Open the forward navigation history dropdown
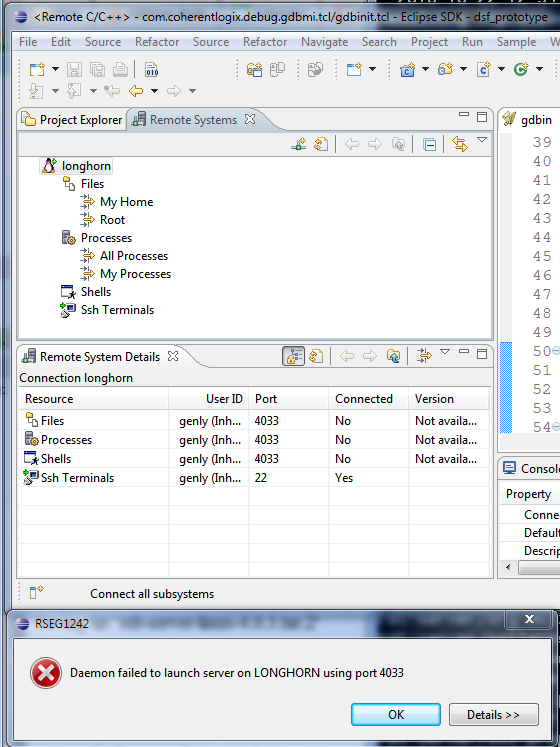 click(x=193, y=91)
